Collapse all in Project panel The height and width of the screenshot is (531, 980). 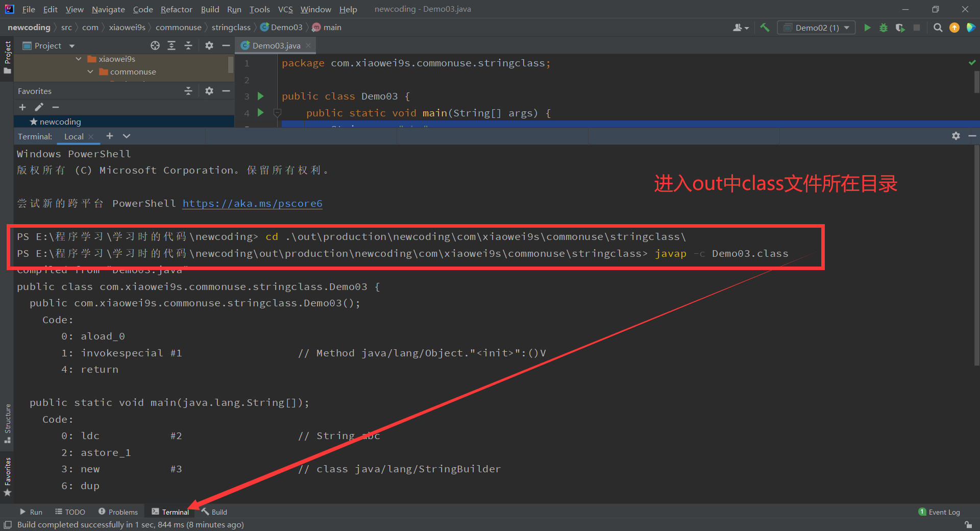coord(188,45)
